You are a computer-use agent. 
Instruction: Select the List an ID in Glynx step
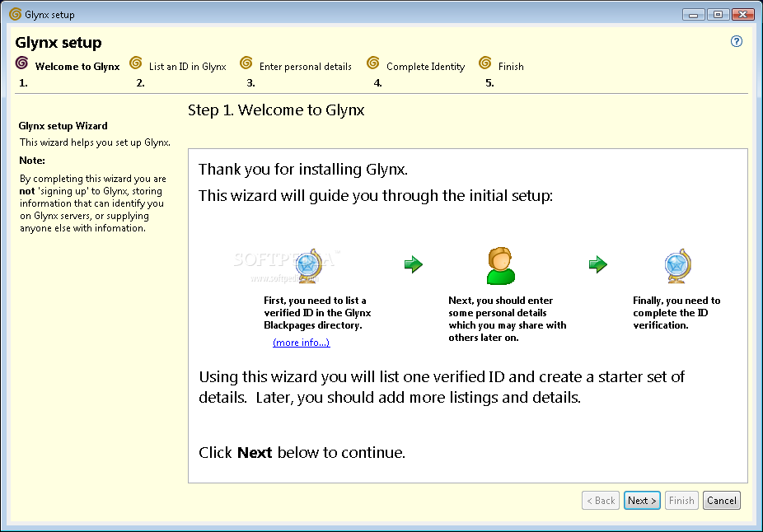click(188, 67)
